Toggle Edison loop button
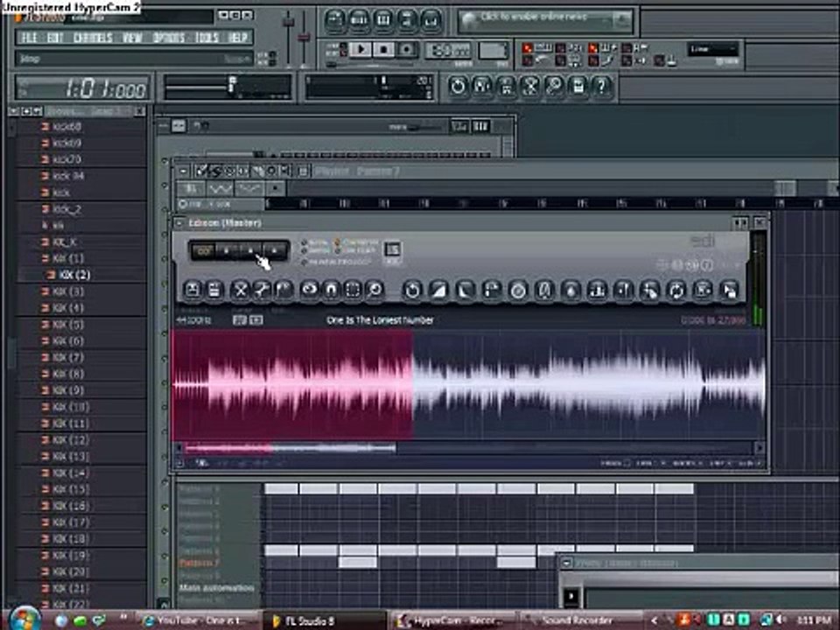The image size is (840, 630). (203, 251)
